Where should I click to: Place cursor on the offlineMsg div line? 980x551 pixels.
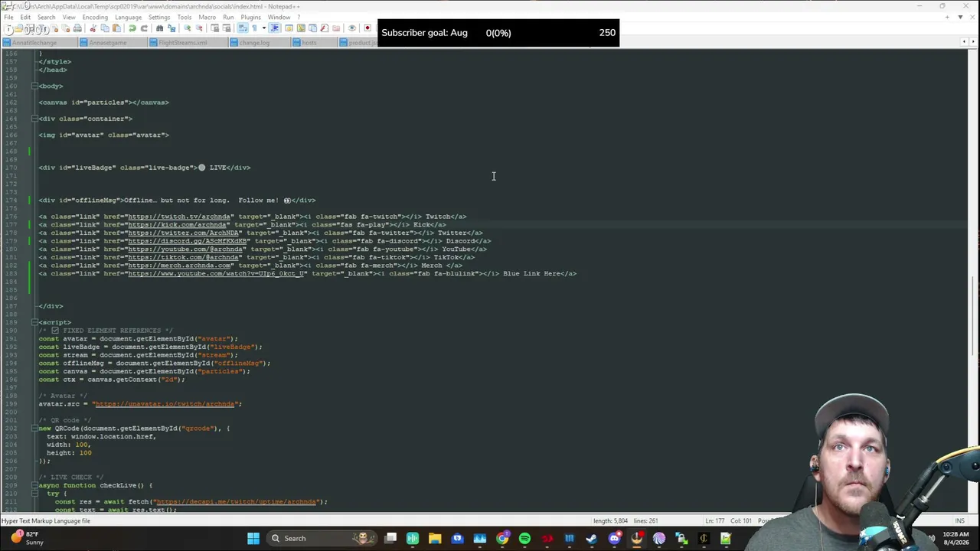[x=177, y=201]
